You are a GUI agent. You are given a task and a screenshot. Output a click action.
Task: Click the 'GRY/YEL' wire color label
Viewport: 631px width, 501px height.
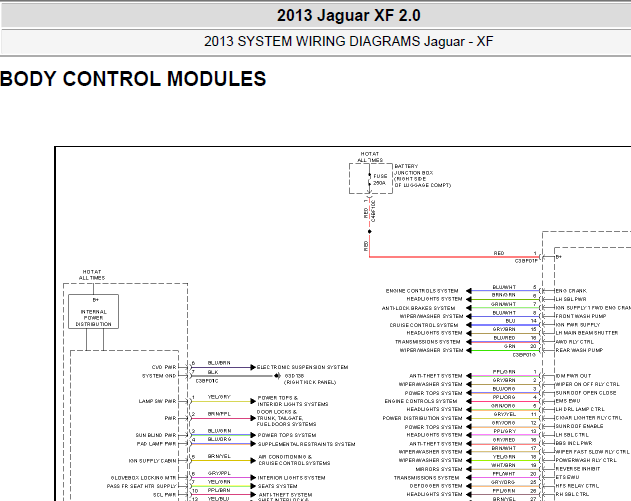click(503, 414)
